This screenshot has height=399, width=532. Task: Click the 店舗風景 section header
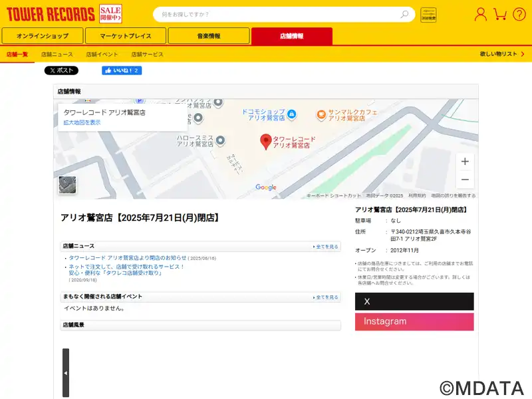[201, 325]
